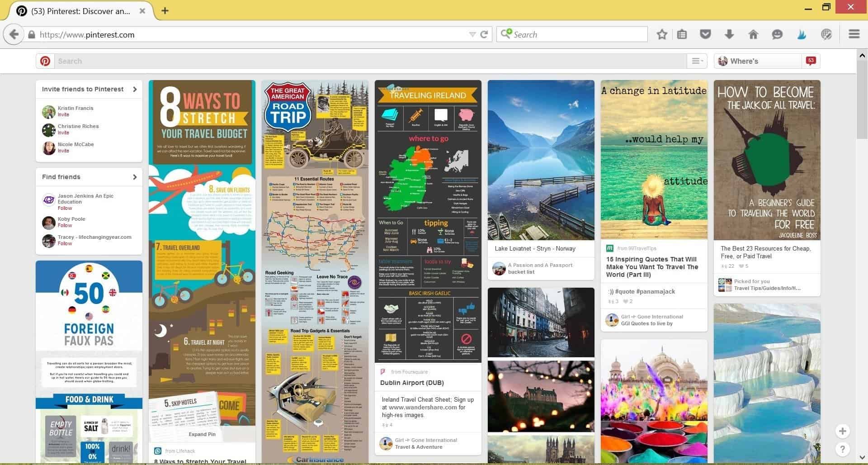The height and width of the screenshot is (465, 868).
Task: Bookmark this page with the star icon
Action: pyautogui.click(x=662, y=34)
